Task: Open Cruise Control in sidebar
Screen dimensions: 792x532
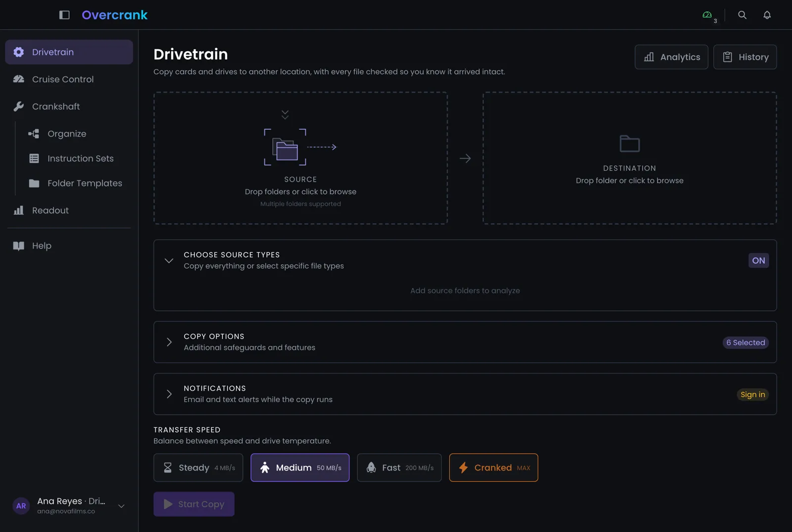Action: (x=69, y=79)
